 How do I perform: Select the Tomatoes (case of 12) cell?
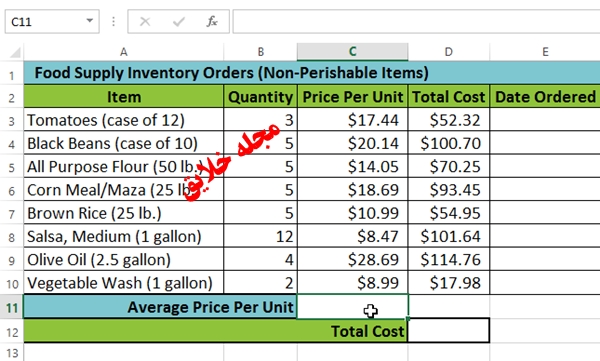(x=124, y=120)
